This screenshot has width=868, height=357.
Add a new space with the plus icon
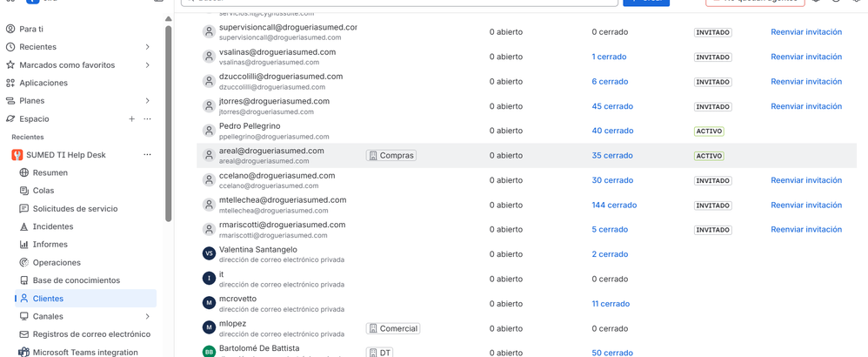point(131,118)
